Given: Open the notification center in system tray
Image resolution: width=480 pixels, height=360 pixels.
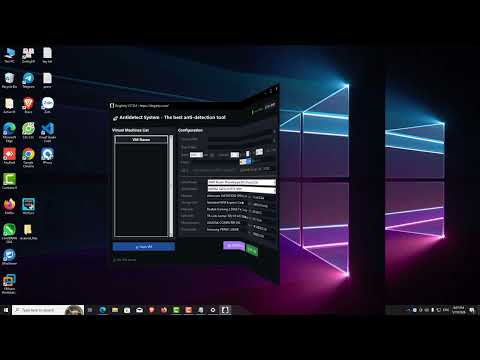Looking at the screenshot, I should point(472,310).
